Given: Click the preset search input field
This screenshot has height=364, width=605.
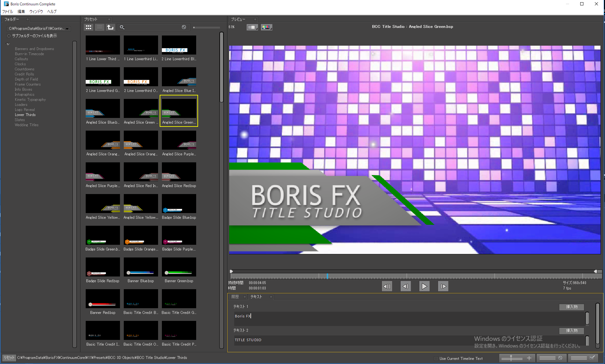Looking at the screenshot, I should pyautogui.click(x=153, y=27).
